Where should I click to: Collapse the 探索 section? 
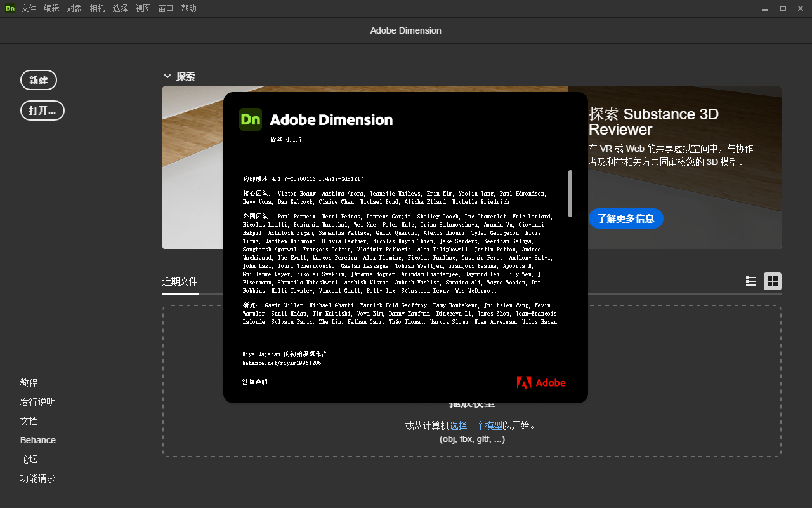point(167,76)
